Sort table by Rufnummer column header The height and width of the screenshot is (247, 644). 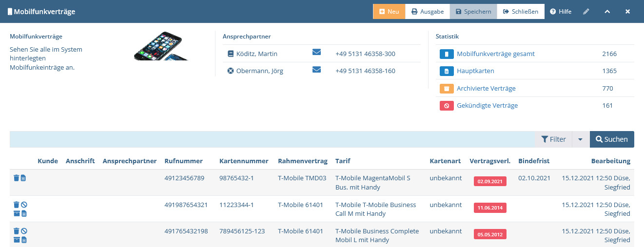183,161
